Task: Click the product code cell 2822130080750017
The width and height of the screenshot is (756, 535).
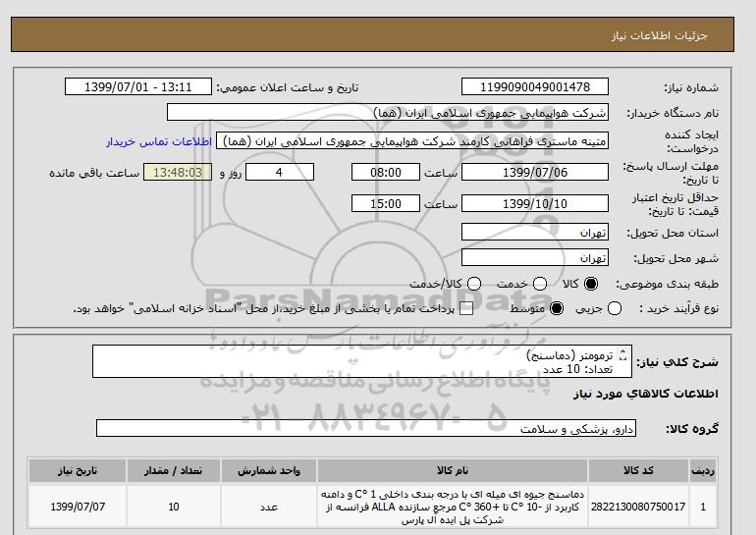Action: click(638, 507)
